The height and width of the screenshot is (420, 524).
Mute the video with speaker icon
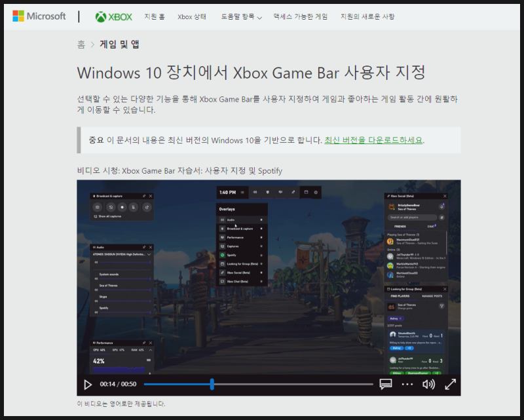coord(428,384)
